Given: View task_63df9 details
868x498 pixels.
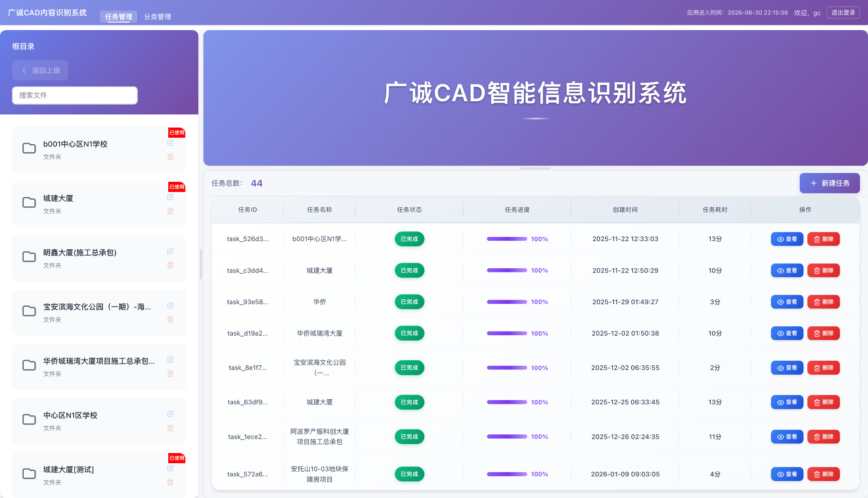Looking at the screenshot, I should (x=787, y=402).
